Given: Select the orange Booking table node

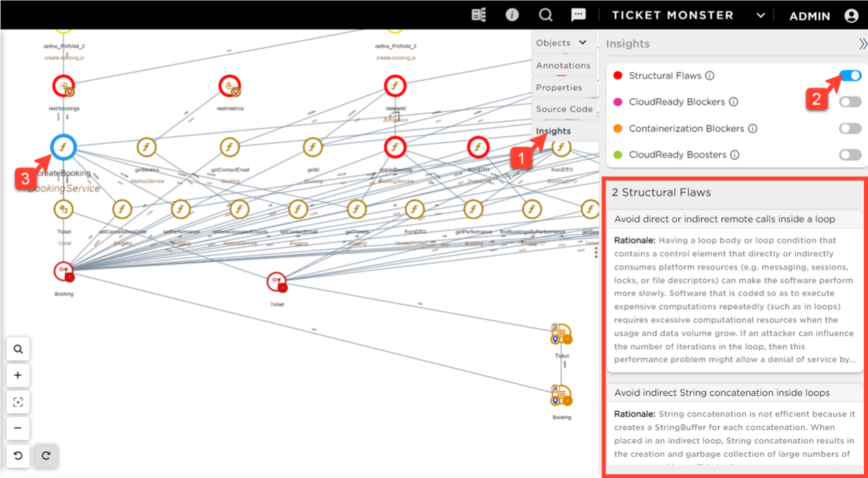Looking at the screenshot, I should pos(562,396).
